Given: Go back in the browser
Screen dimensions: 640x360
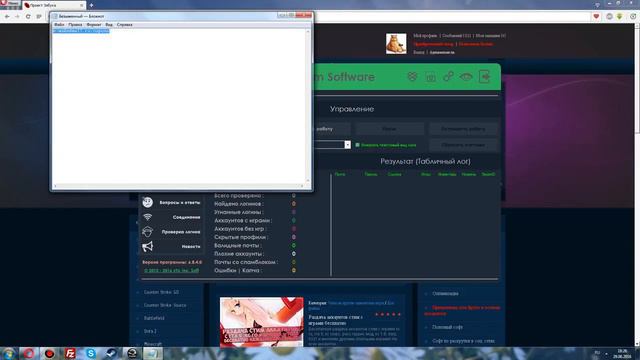Looking at the screenshot, I should pos(7,17).
